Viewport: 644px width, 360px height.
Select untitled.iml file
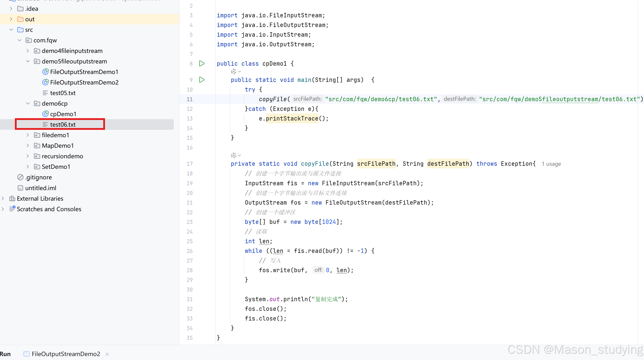[41, 188]
